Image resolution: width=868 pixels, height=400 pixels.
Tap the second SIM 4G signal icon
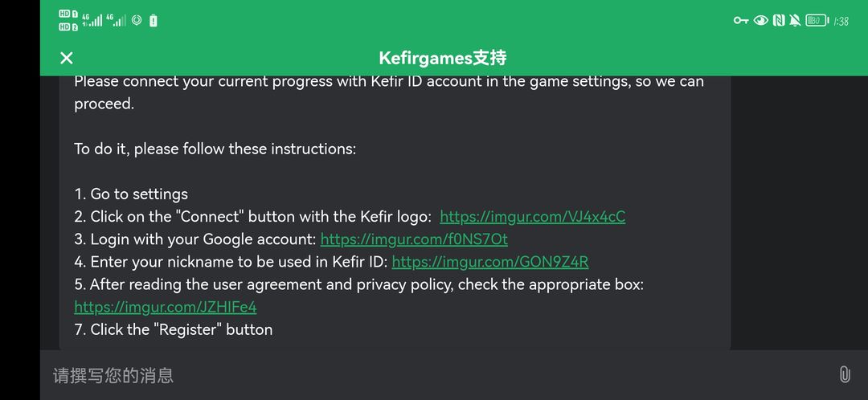point(117,20)
